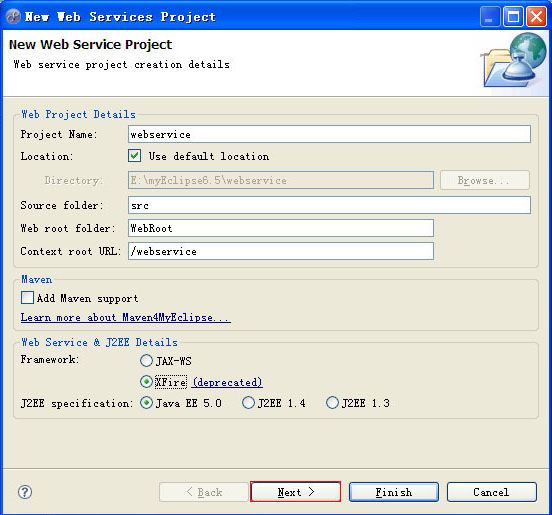Click the web service wizard banner image
This screenshot has height=515, width=552.
[x=513, y=60]
